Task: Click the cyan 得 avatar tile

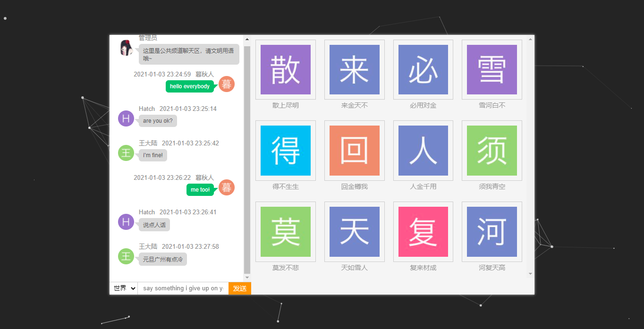Action: 285,151
